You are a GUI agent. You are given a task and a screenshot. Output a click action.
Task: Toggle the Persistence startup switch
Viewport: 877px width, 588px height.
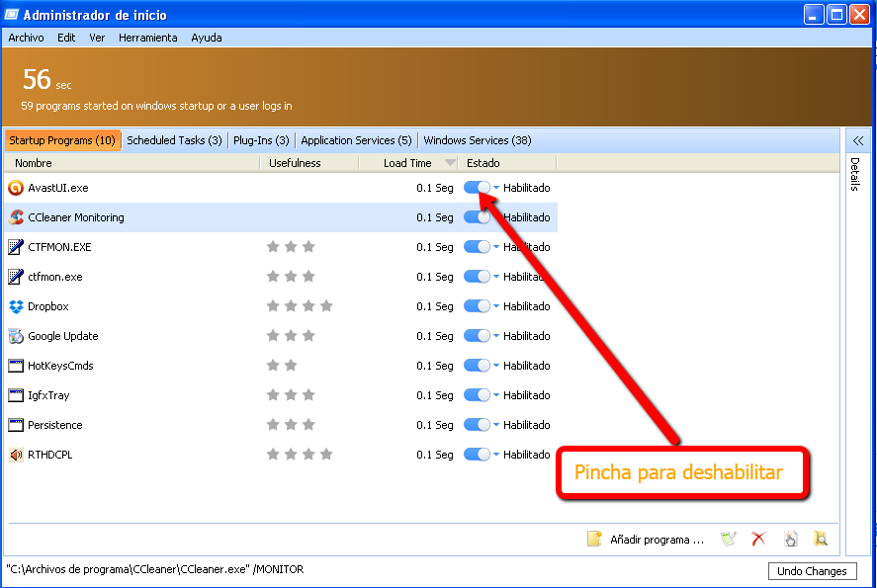[x=478, y=425]
